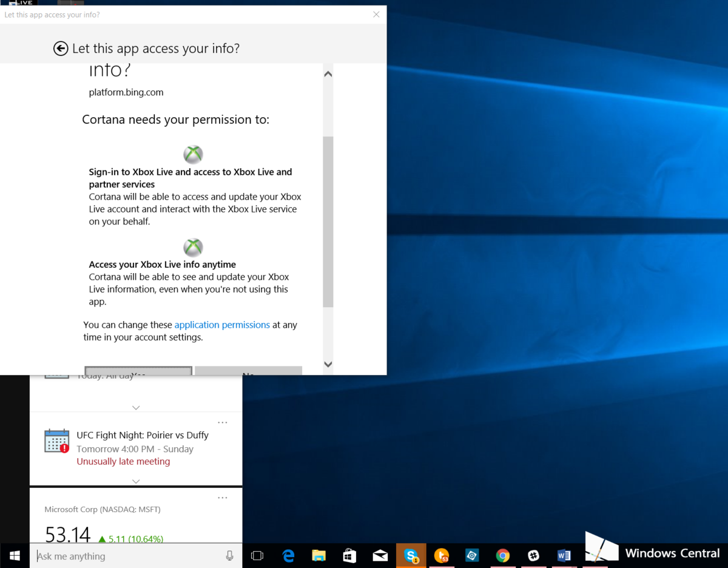
Task: Open the application permissions link
Action: coord(222,325)
